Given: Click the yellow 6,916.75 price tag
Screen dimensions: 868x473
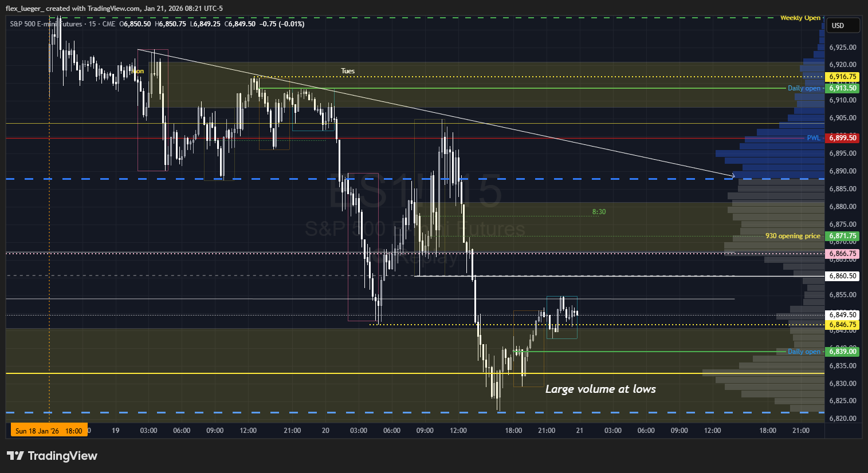Looking at the screenshot, I should pos(842,77).
